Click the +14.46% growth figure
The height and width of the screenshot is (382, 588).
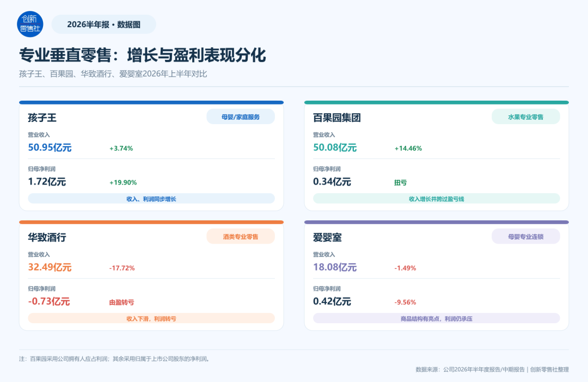click(x=408, y=149)
